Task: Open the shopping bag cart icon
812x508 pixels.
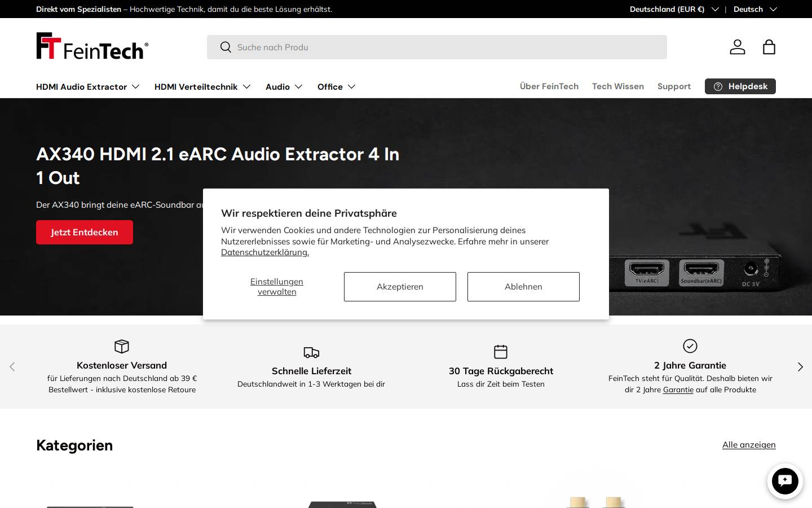Action: [769, 47]
